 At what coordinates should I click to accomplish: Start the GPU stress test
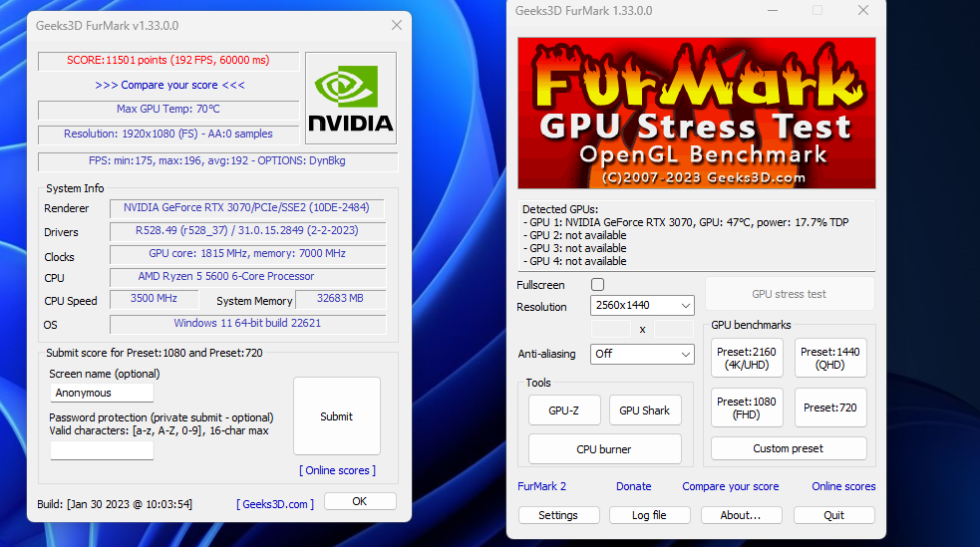790,294
